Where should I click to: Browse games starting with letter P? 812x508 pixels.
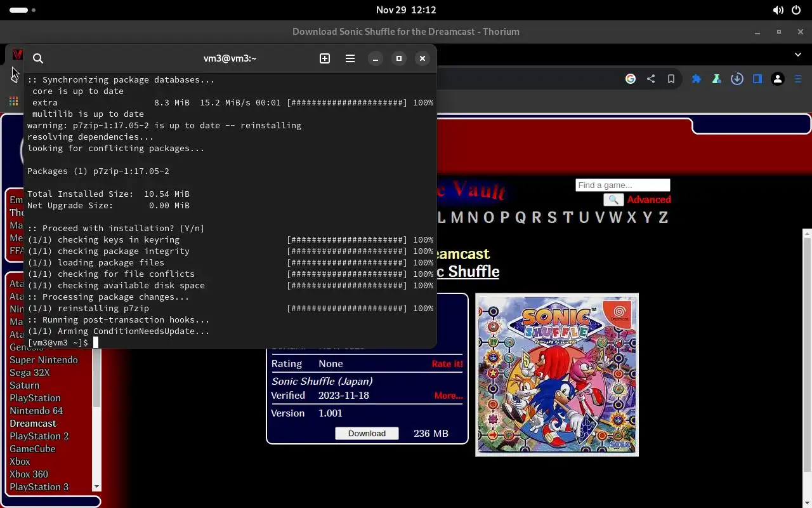click(505, 218)
